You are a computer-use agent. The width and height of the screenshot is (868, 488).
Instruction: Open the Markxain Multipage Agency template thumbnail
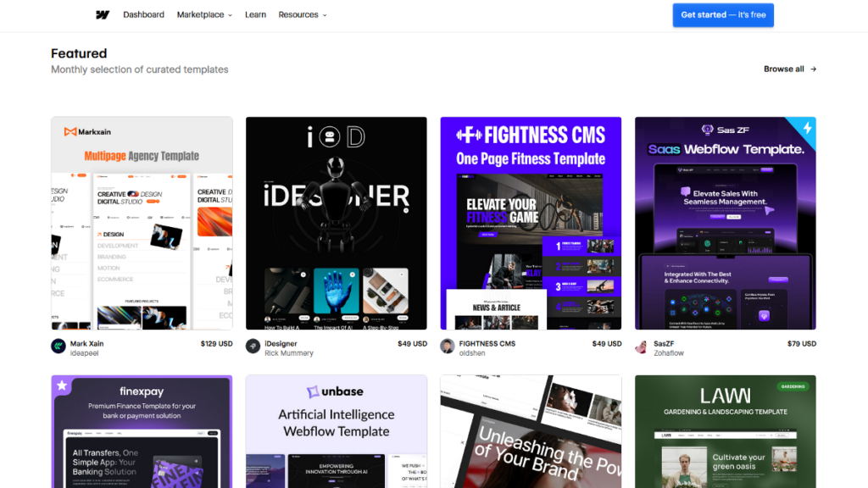(142, 223)
